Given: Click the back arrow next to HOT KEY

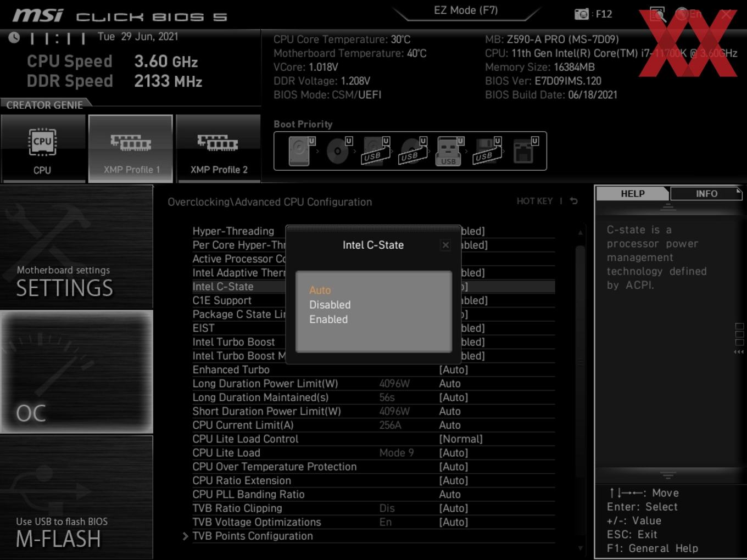Looking at the screenshot, I should [x=573, y=201].
